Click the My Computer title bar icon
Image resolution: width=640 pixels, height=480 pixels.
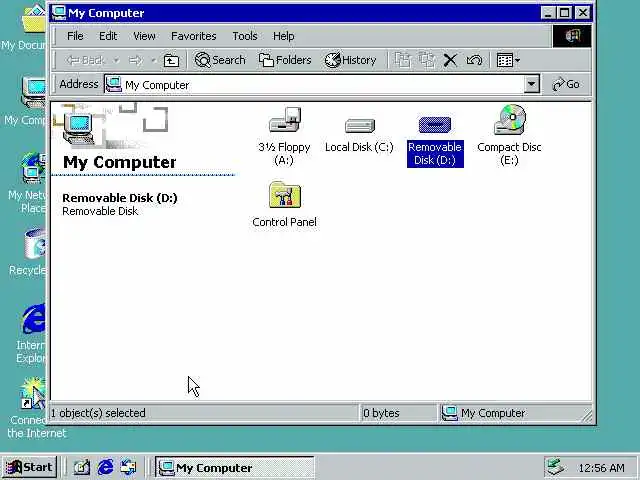pyautogui.click(x=59, y=13)
